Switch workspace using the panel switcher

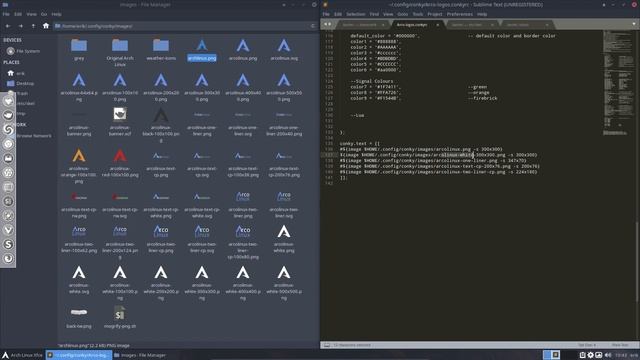coord(551,355)
